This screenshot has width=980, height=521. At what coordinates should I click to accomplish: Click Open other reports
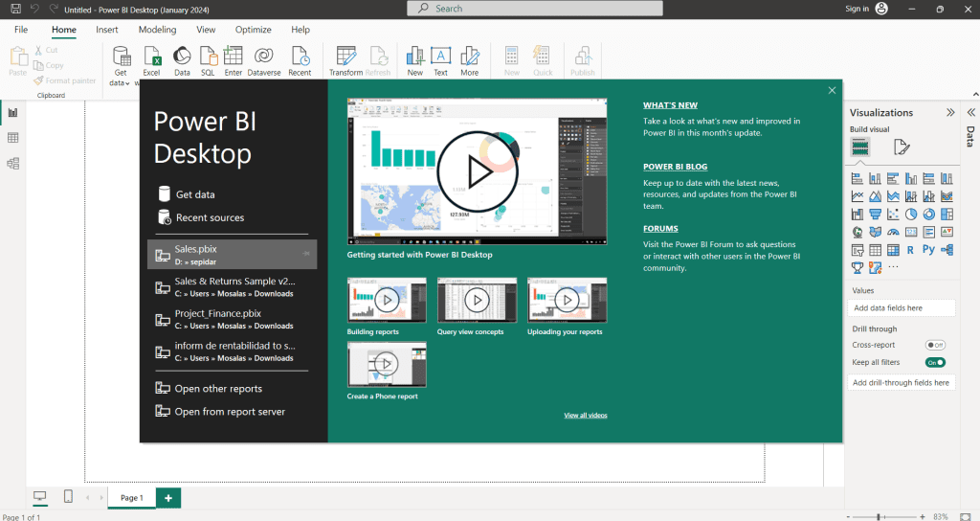click(209, 389)
